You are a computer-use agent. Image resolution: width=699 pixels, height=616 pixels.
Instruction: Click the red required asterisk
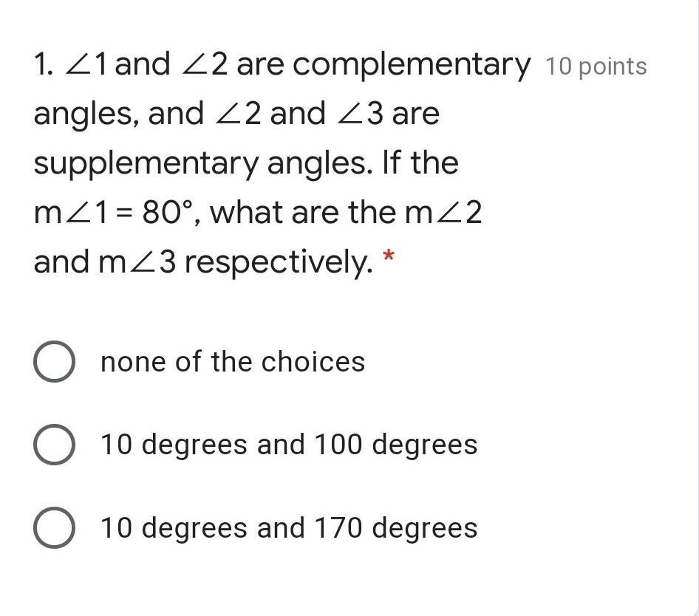pyautogui.click(x=389, y=256)
